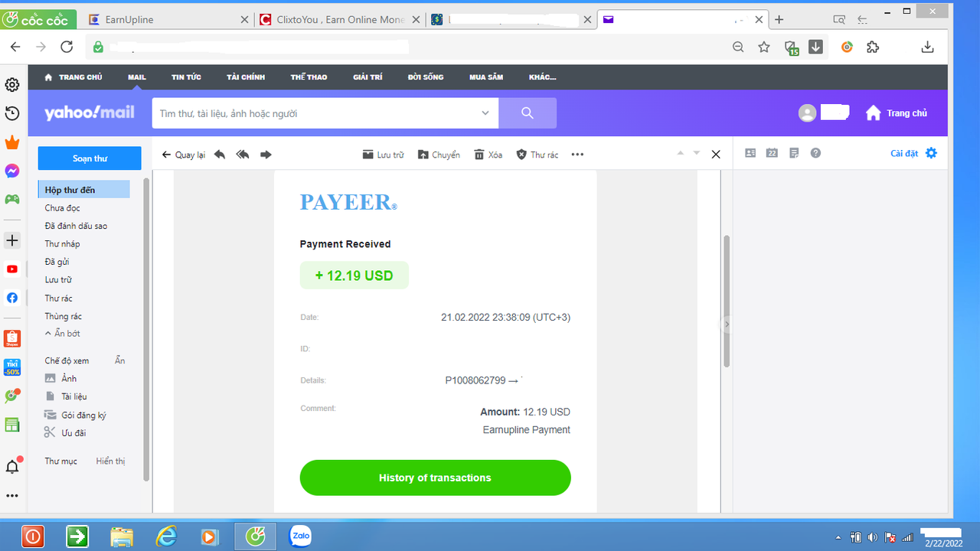Hide views section with Ẩn link

point(120,360)
